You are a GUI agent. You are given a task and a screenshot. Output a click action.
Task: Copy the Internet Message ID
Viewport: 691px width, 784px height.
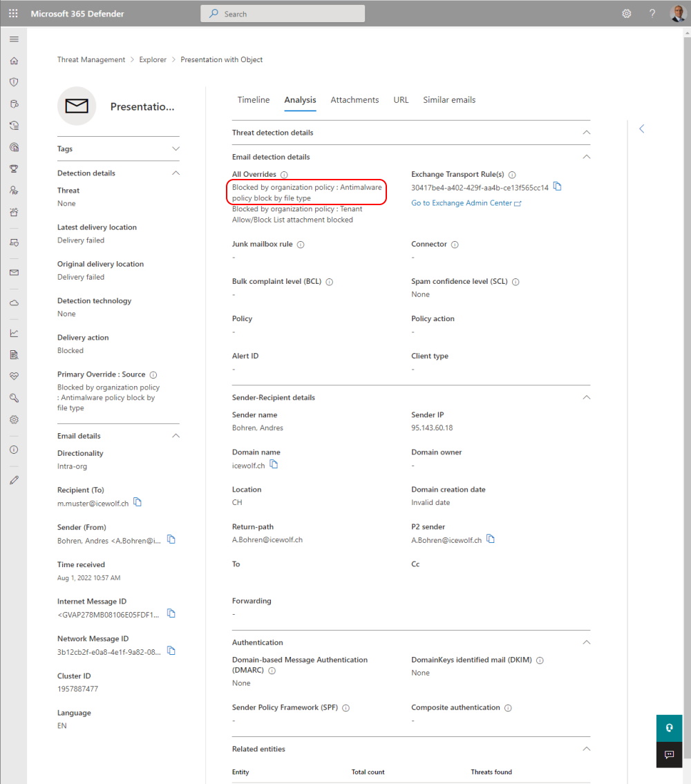pyautogui.click(x=171, y=613)
